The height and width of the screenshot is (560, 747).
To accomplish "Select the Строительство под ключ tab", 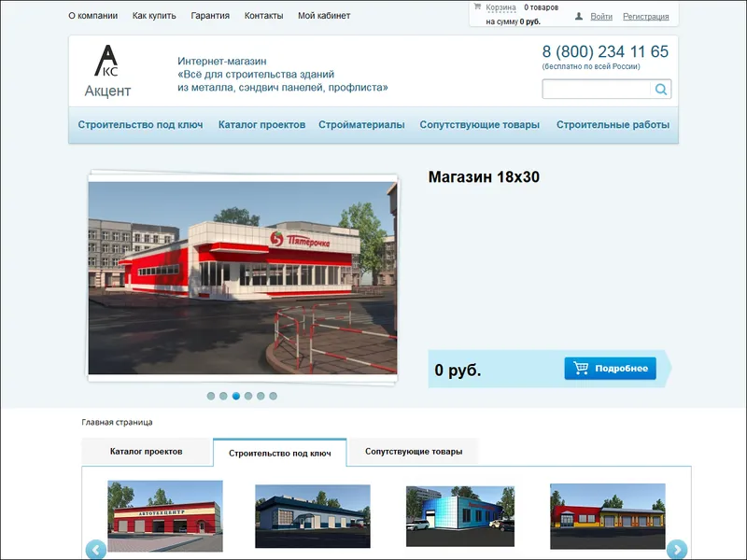I will 279,453.
